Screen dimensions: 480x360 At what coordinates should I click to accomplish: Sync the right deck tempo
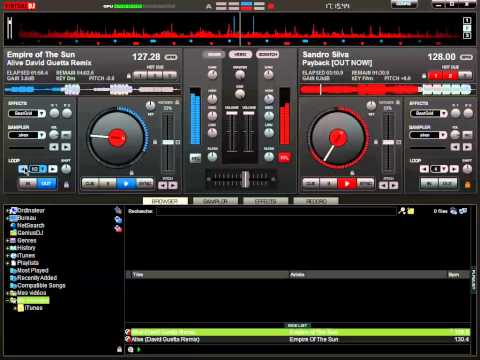(x=365, y=184)
